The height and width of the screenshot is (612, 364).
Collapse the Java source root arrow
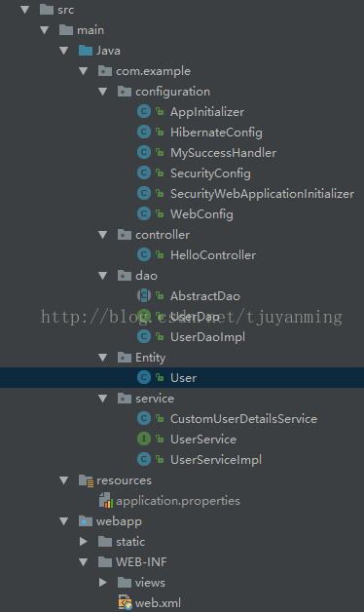(x=64, y=51)
